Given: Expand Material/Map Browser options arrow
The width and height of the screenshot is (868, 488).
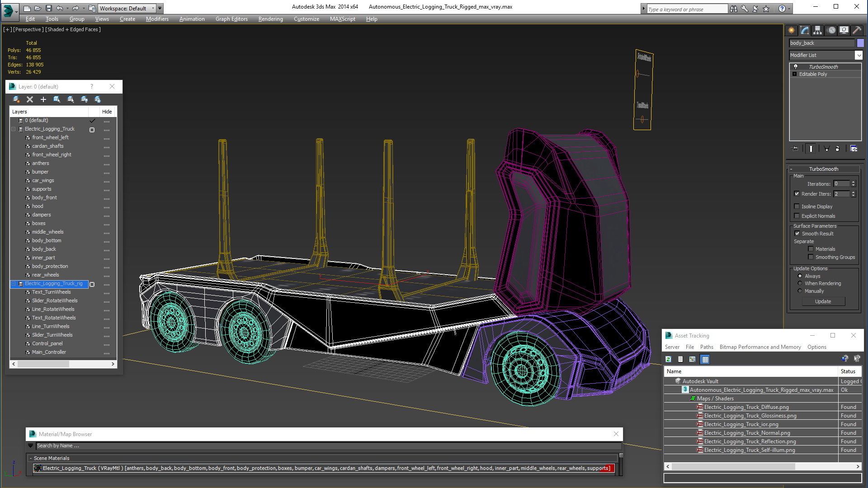Looking at the screenshot, I should (31, 446).
